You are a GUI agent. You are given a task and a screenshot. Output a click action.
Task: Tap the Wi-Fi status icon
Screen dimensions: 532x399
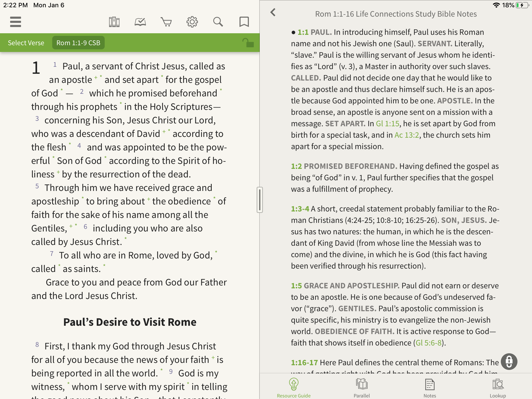(496, 5)
